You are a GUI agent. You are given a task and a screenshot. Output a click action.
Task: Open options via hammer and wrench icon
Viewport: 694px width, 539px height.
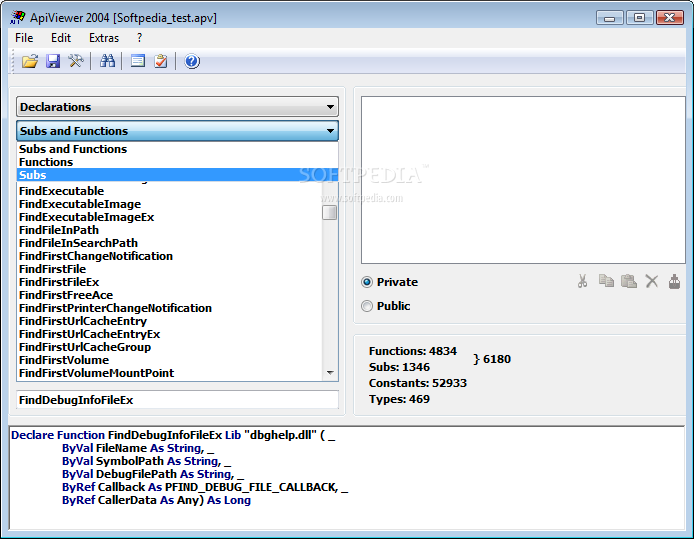[x=76, y=61]
